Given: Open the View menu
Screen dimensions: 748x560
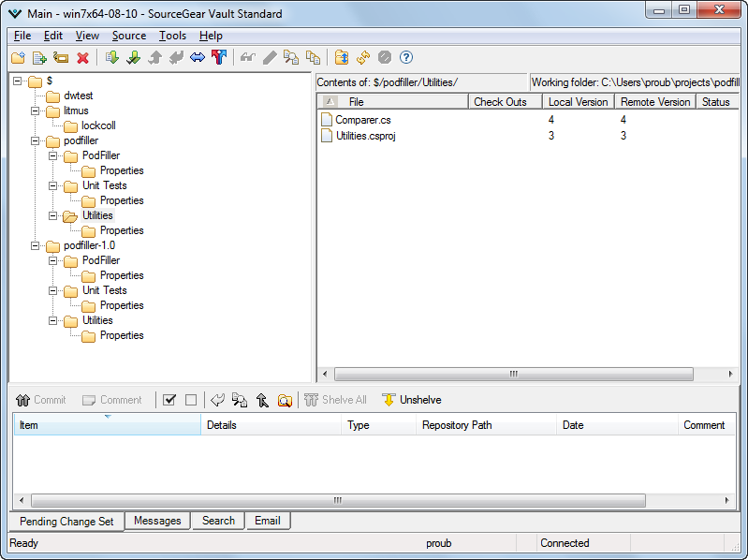Looking at the screenshot, I should click(87, 36).
